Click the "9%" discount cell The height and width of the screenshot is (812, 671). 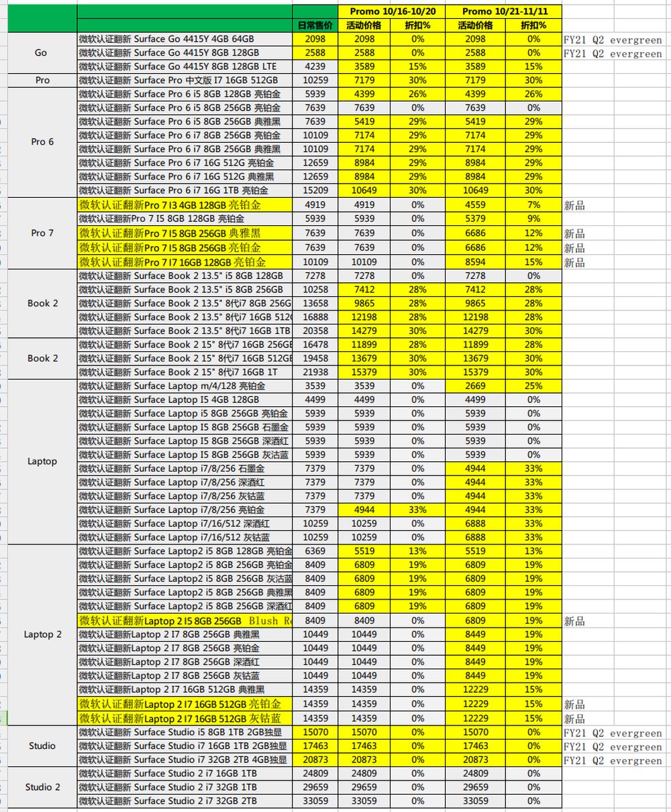point(533,219)
